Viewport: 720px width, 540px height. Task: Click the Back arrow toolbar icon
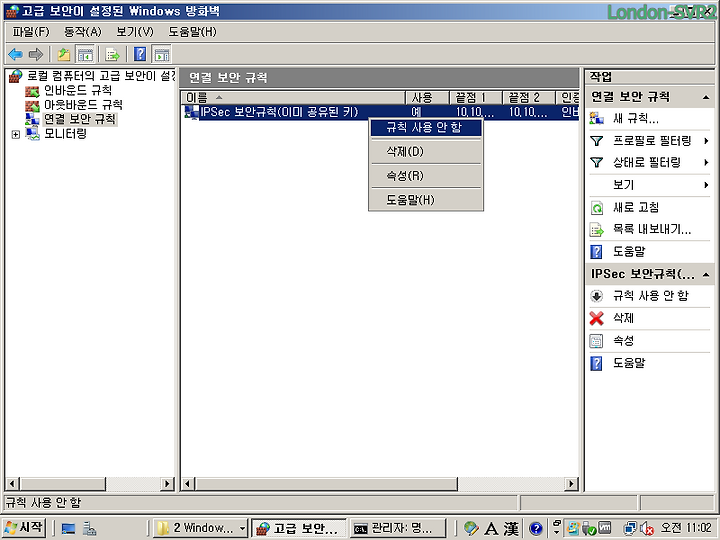16,55
